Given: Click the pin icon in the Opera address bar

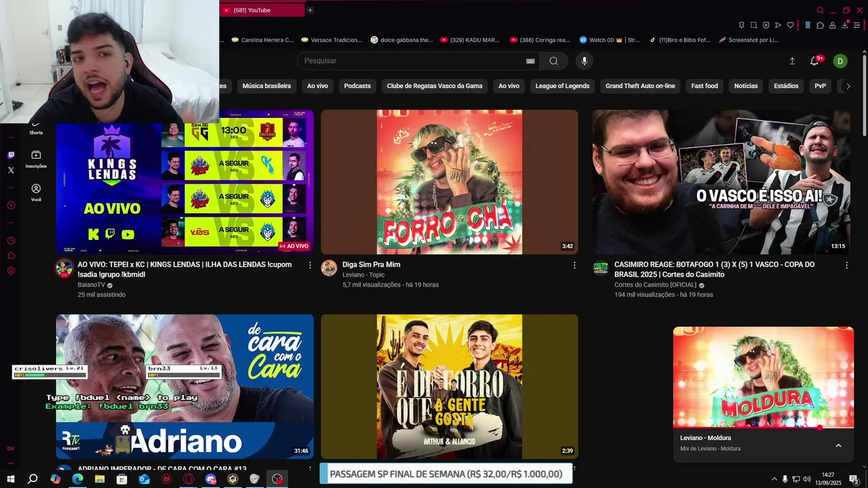Looking at the screenshot, I should (x=741, y=25).
